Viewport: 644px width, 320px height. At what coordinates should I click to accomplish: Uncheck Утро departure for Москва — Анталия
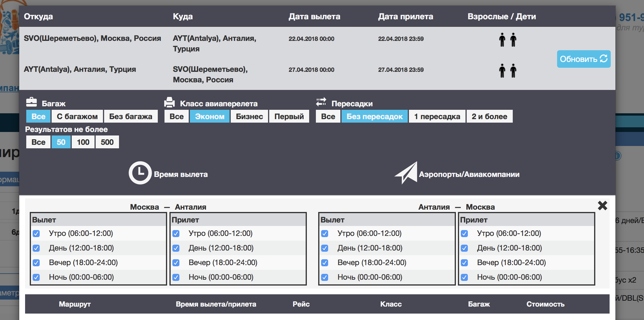click(36, 234)
